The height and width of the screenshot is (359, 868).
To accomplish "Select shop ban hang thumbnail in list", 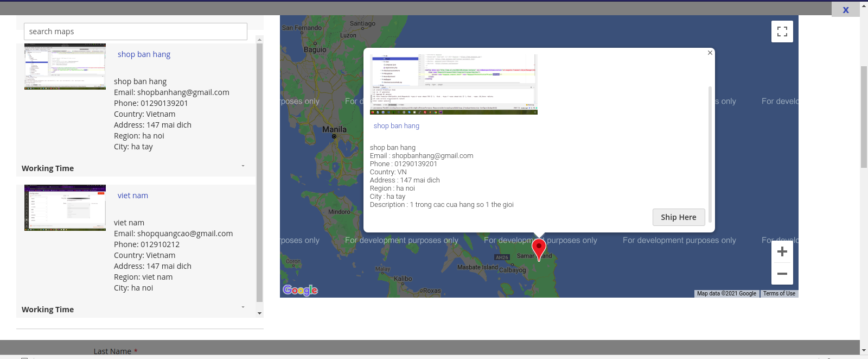I will pyautogui.click(x=65, y=66).
